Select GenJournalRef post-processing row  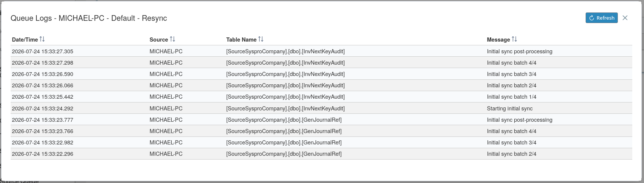321,120
